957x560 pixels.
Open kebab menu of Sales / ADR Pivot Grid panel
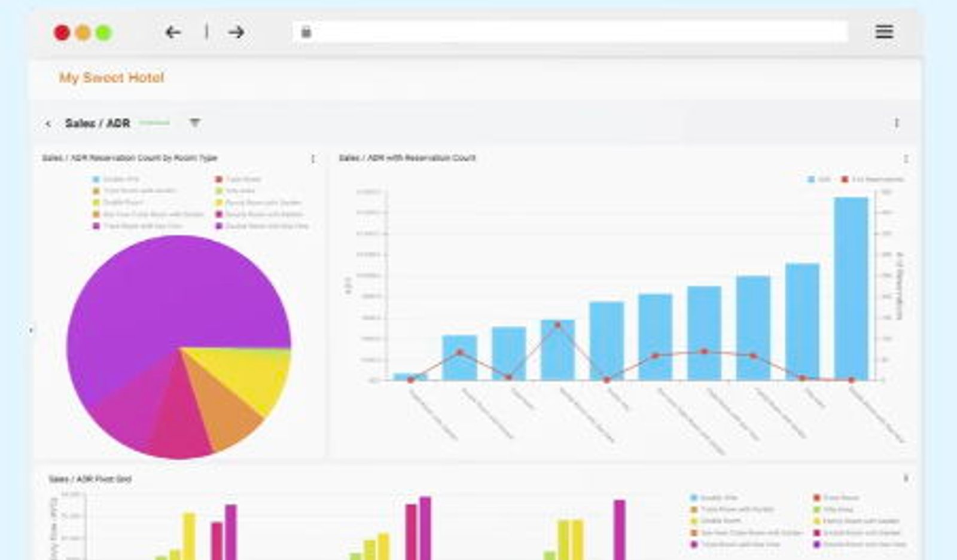(x=906, y=478)
